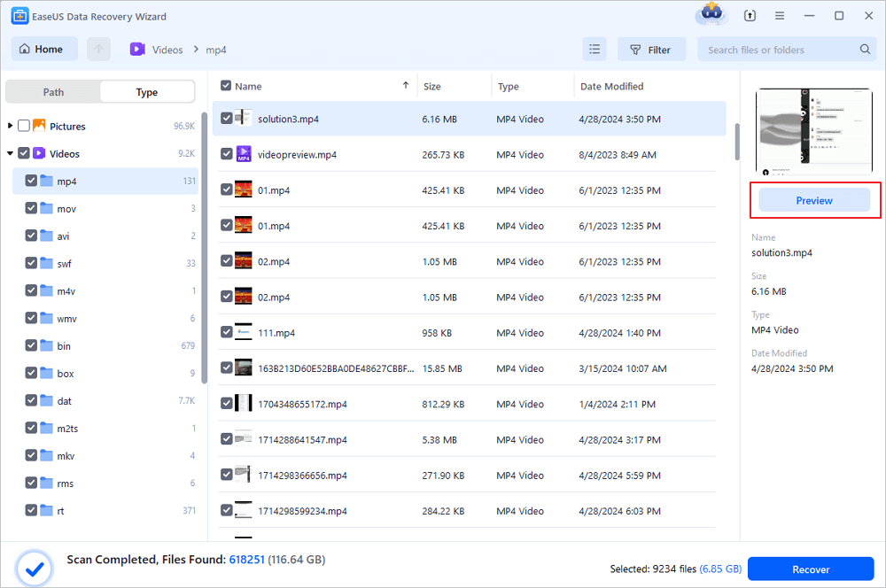This screenshot has height=588, width=886.
Task: Open the hamburger menu icon
Action: pos(780,16)
